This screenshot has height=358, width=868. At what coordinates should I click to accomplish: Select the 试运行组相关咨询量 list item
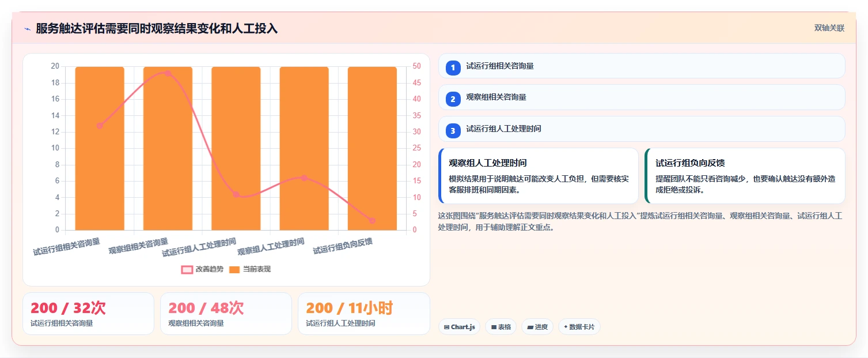pyautogui.click(x=642, y=66)
